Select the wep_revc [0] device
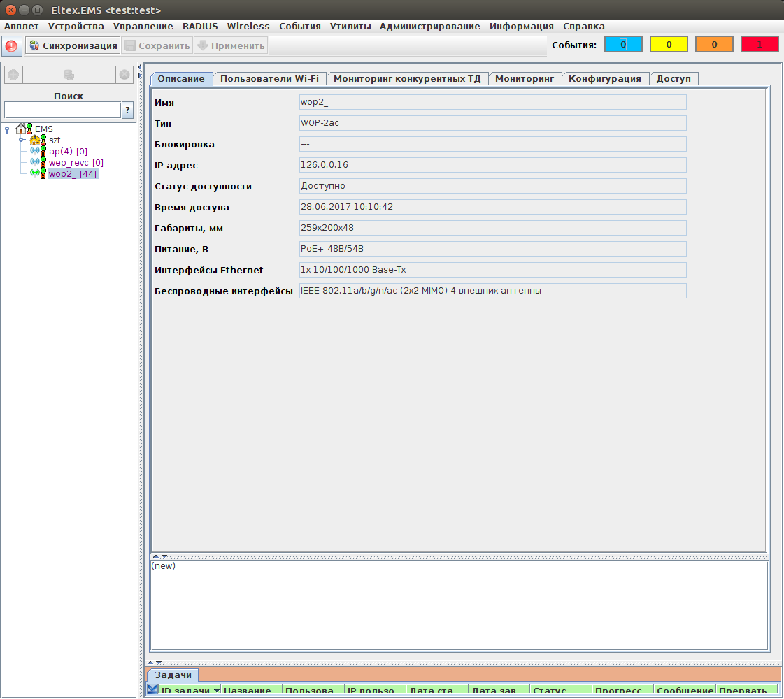This screenshot has width=784, height=699. pos(76,162)
